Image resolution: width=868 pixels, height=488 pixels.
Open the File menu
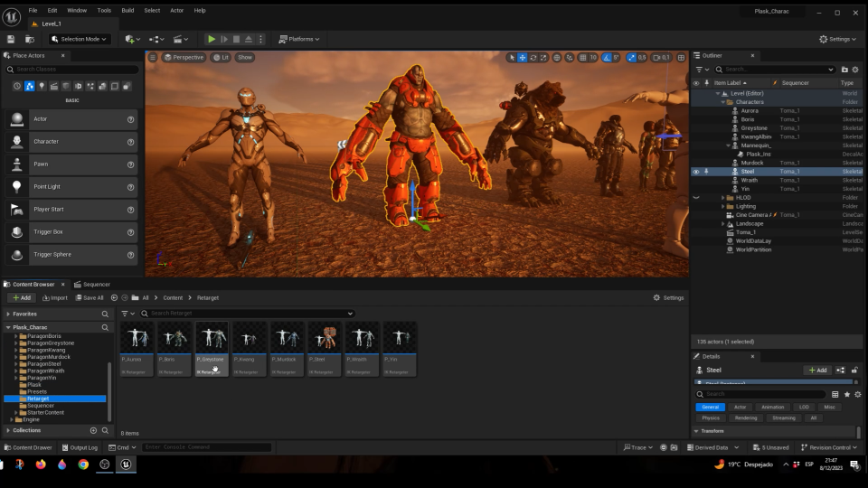pos(33,11)
